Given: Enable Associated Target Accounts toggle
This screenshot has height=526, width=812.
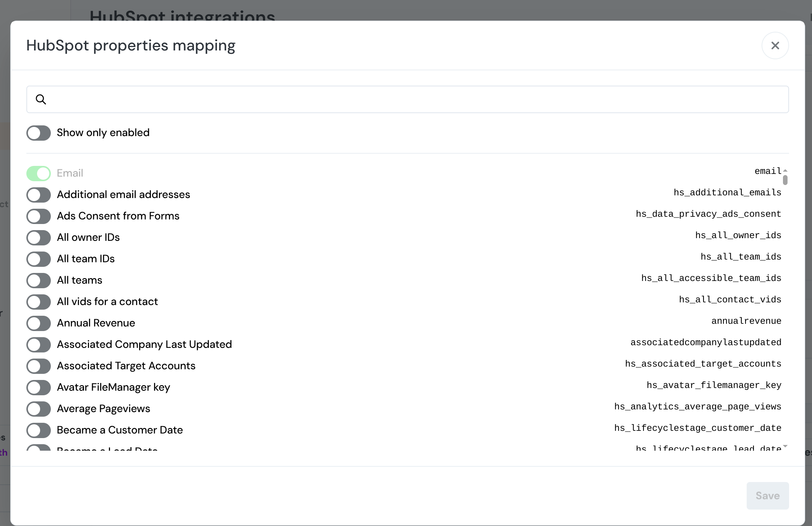Looking at the screenshot, I should [39, 366].
